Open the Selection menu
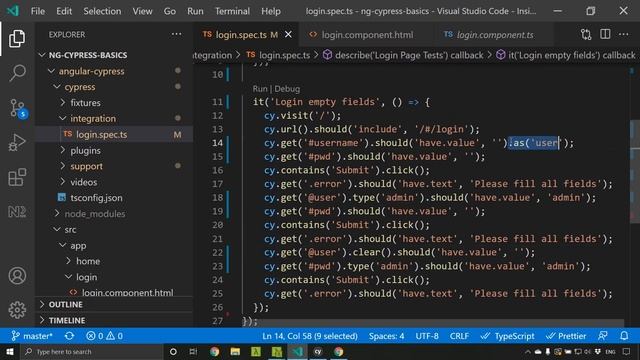This screenshot has width=640, height=360. coord(102,11)
